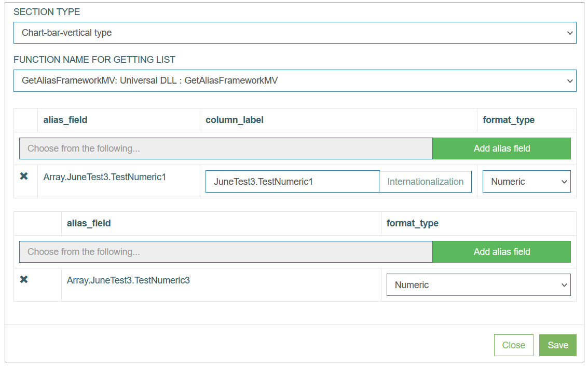This screenshot has height=366, width=588.
Task: Click the first table's alias_field header
Action: click(x=65, y=120)
